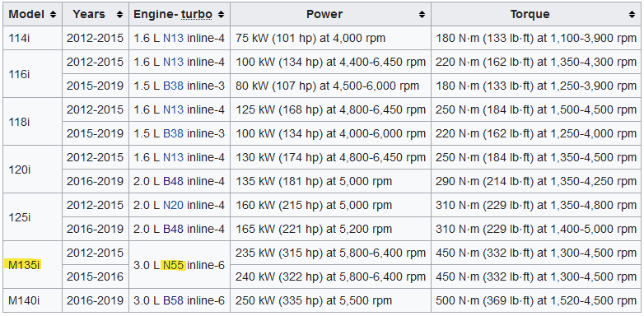Open the B58 engine link
The height and width of the screenshot is (316, 644).
(x=173, y=301)
